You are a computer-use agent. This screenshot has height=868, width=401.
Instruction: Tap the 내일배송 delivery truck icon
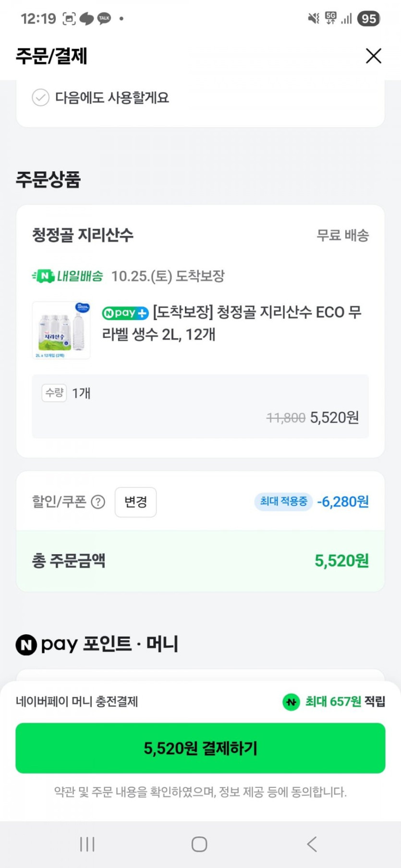[x=43, y=276]
